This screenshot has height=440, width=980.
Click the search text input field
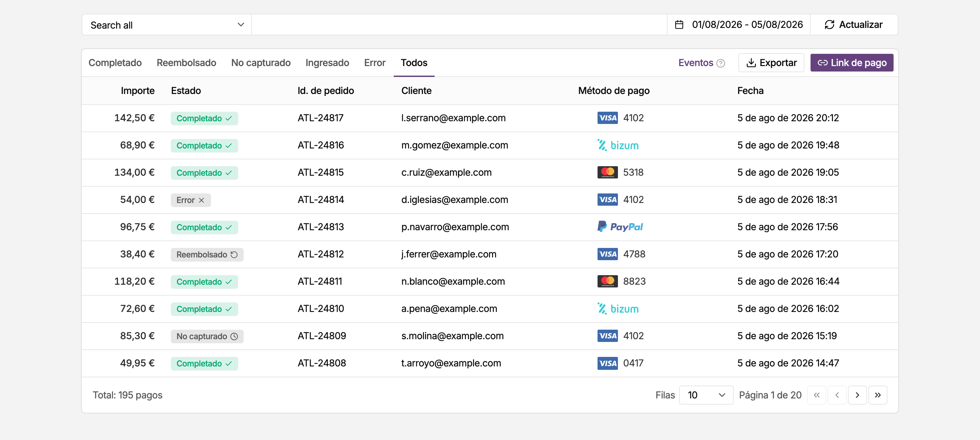pos(459,25)
